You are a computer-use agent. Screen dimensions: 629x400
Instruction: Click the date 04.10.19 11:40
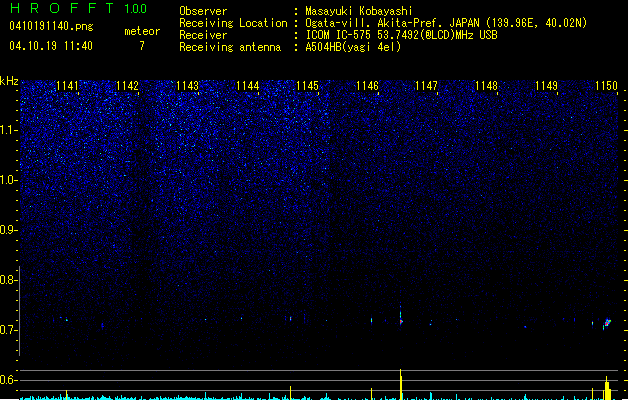pos(51,46)
